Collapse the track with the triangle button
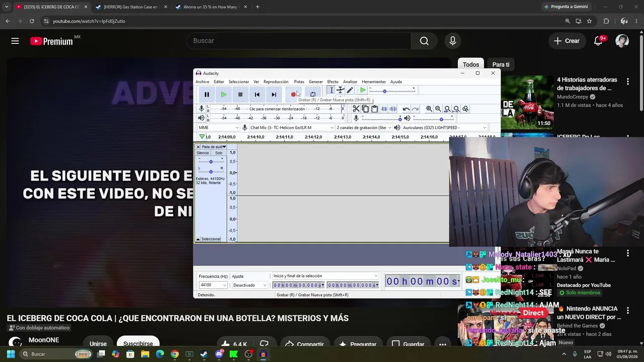This screenshot has width=644, height=362. pyautogui.click(x=198, y=239)
